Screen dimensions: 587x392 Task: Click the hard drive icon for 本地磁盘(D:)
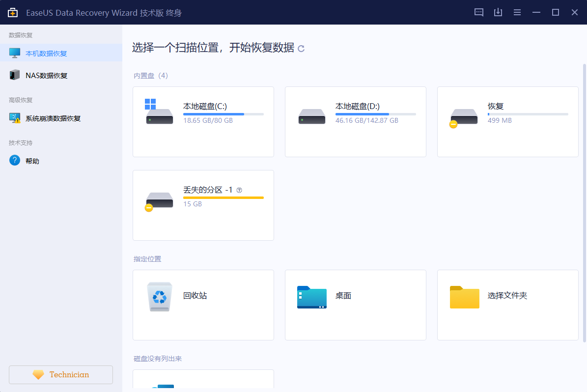(x=311, y=116)
